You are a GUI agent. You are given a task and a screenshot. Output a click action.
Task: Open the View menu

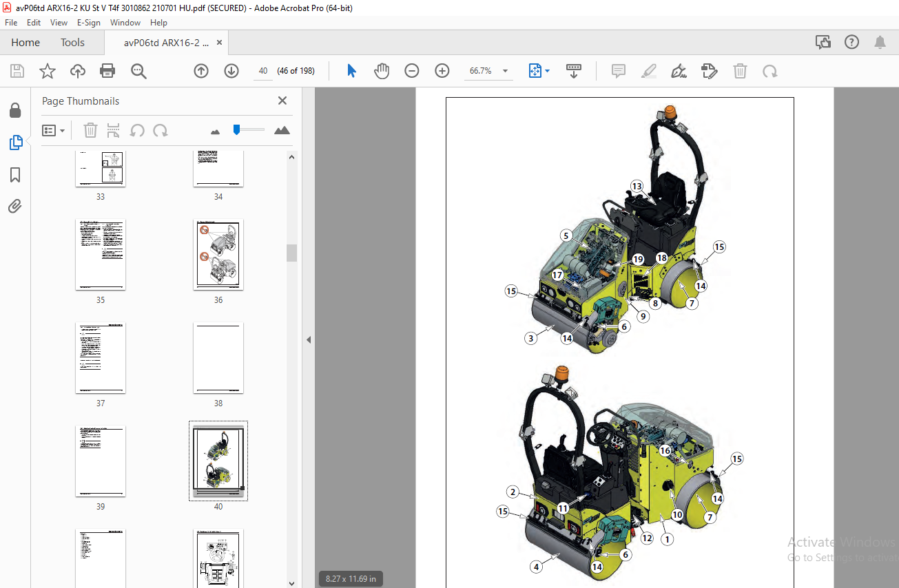pos(59,23)
